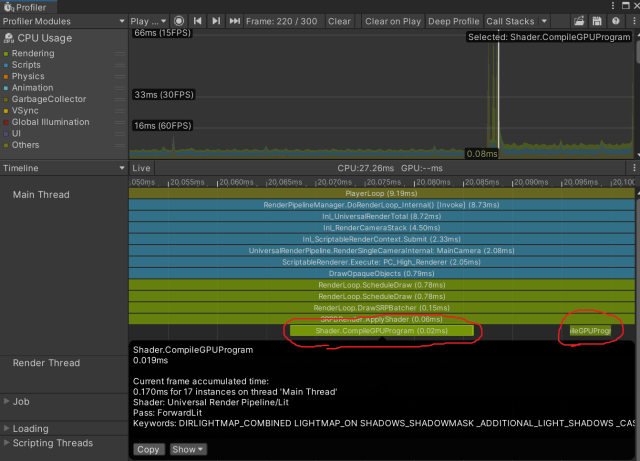Image resolution: width=640 pixels, height=461 pixels.
Task: Open the Show dropdown in tooltip
Action: [188, 449]
